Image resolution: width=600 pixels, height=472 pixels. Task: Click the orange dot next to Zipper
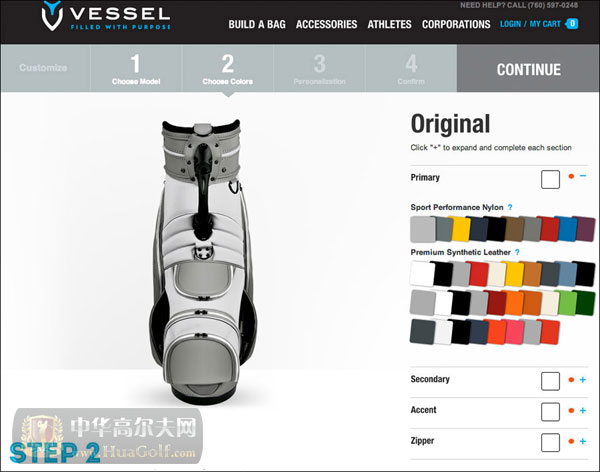pos(571,441)
